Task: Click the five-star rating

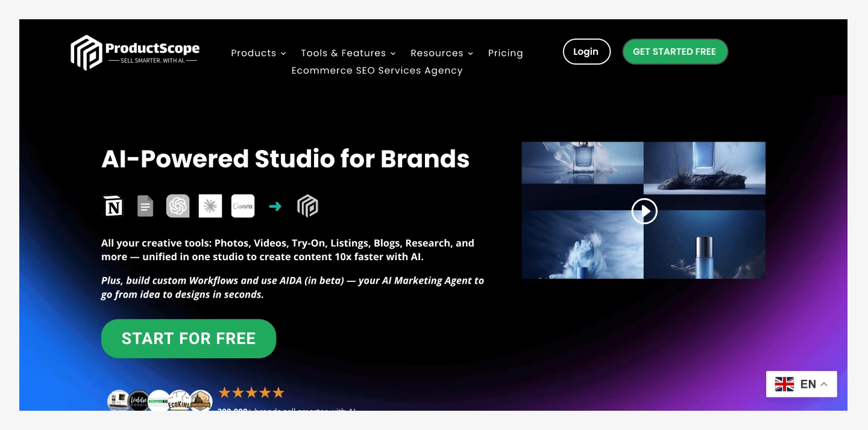Action: (251, 393)
